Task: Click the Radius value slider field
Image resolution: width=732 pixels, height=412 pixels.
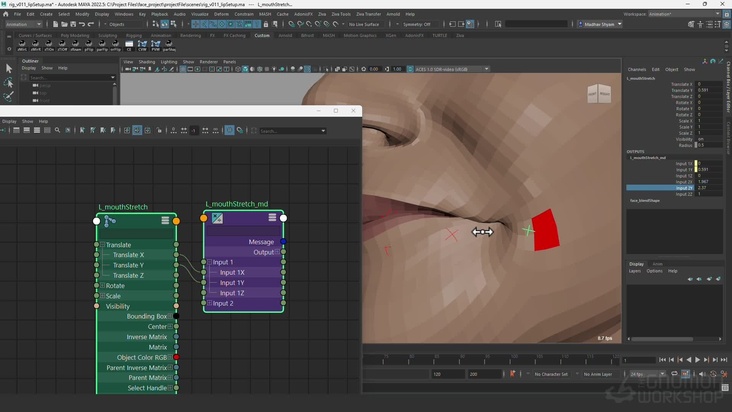Action: point(708,145)
